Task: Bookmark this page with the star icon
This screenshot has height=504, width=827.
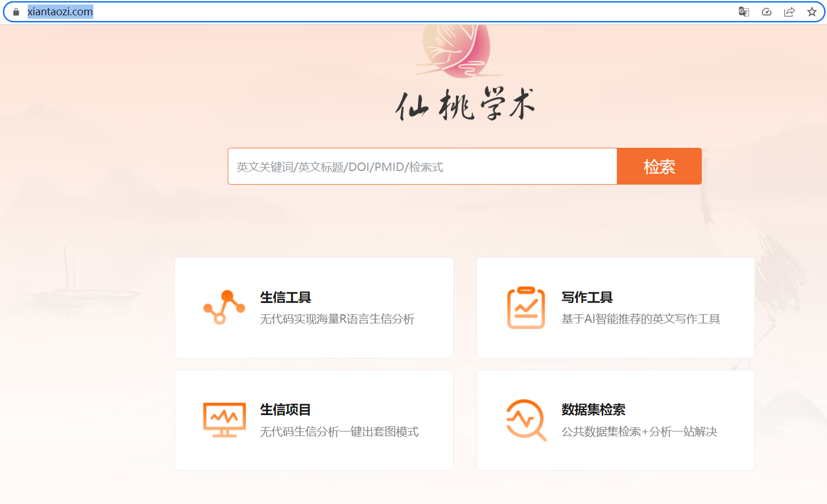Action: pyautogui.click(x=812, y=12)
